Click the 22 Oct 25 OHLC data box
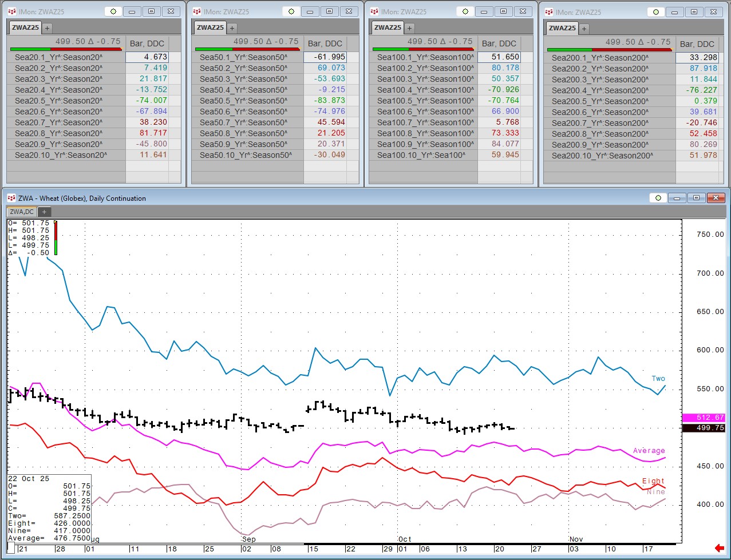This screenshot has height=560, width=731. pos(49,508)
